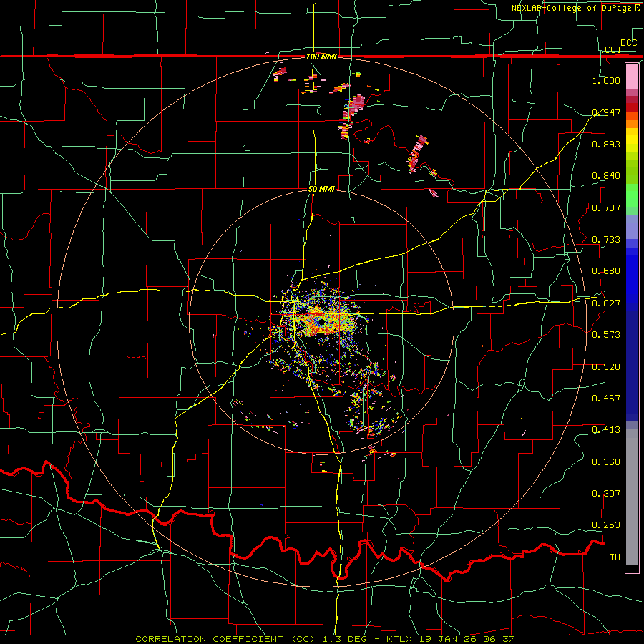This screenshot has width=644, height=644.
Task: Select the 0.947 legend value
Action: (x=606, y=112)
